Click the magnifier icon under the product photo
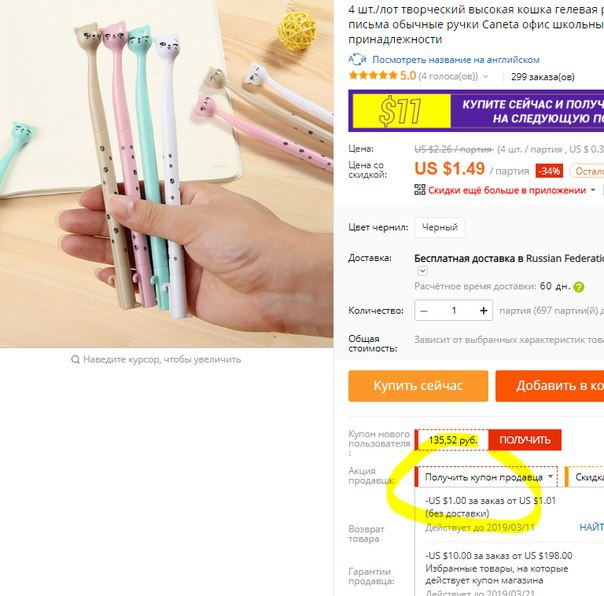 (x=76, y=359)
